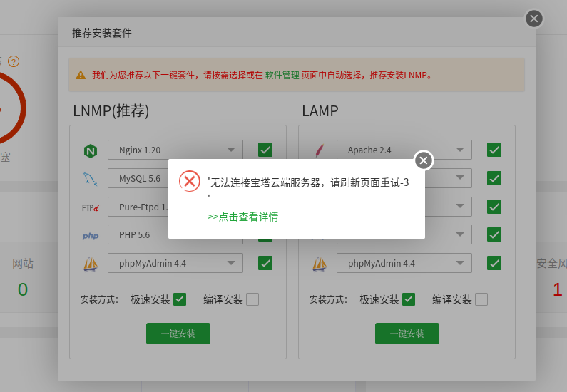This screenshot has height=392, width=567.
Task: Open the >>点击查看详情 details link
Action: 242,217
